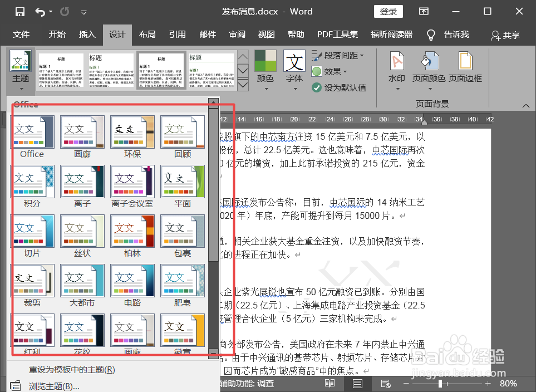Viewport: 536px width, 392px height.
Task: Click the theme list scrollbar up arrow
Action: [213, 102]
